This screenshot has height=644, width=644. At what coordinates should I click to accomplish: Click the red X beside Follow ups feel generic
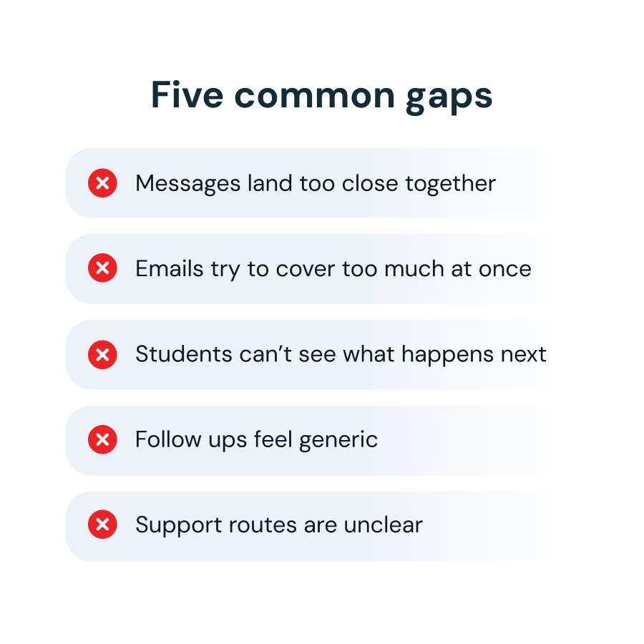pos(102,440)
